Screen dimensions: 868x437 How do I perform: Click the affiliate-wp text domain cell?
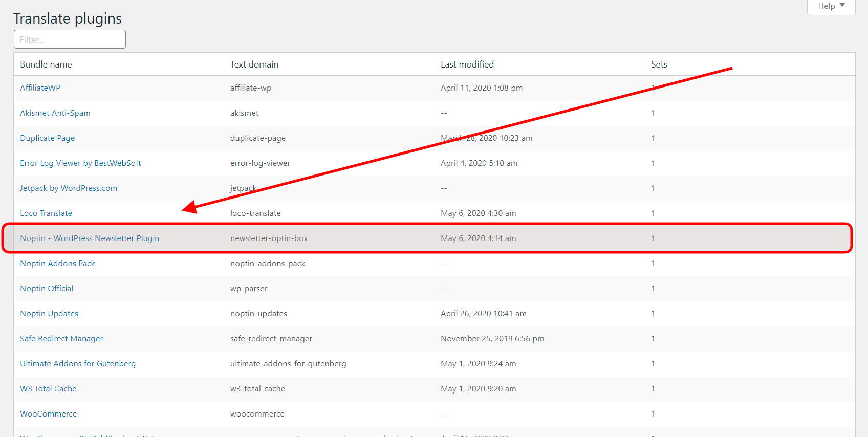click(x=251, y=88)
